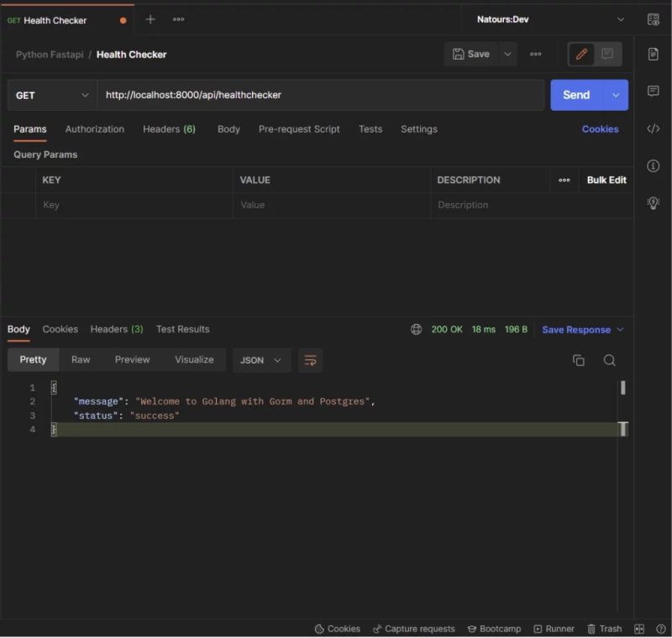Viewport: 672px width, 638px height.
Task: Open the Trash from the bottom bar
Action: pos(605,628)
